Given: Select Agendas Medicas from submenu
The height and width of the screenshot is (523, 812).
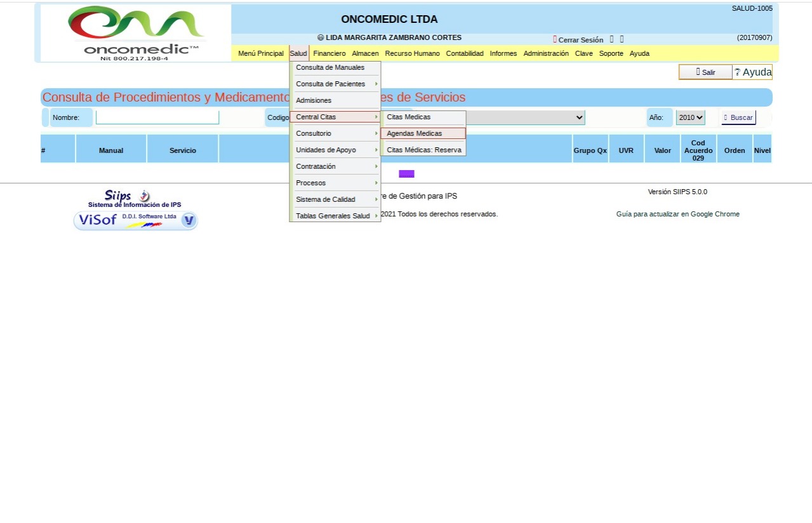Looking at the screenshot, I should (x=423, y=133).
